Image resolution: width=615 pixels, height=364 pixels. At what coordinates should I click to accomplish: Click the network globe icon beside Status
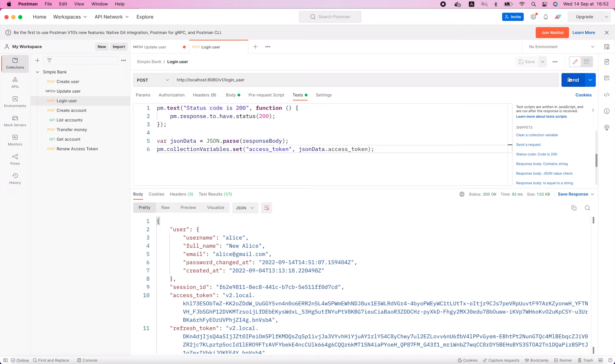pyautogui.click(x=462, y=194)
